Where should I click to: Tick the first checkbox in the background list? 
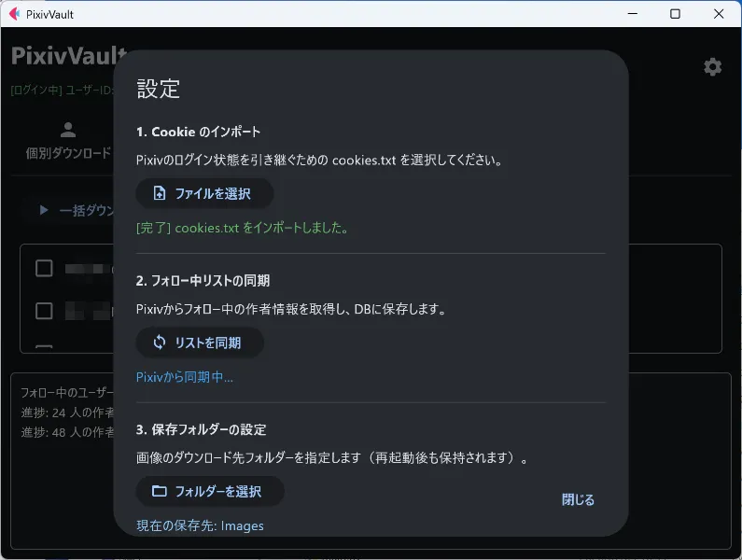click(x=44, y=268)
